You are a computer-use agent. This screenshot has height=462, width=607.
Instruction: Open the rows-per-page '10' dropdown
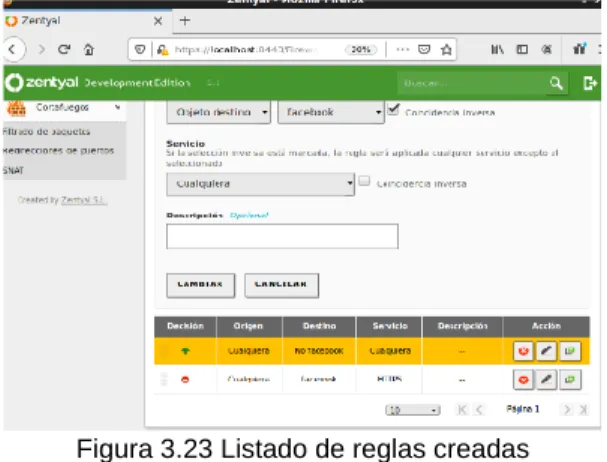pyautogui.click(x=413, y=410)
